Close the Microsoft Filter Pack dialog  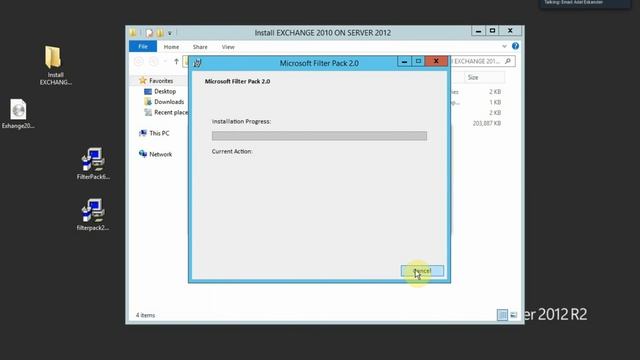(436, 62)
